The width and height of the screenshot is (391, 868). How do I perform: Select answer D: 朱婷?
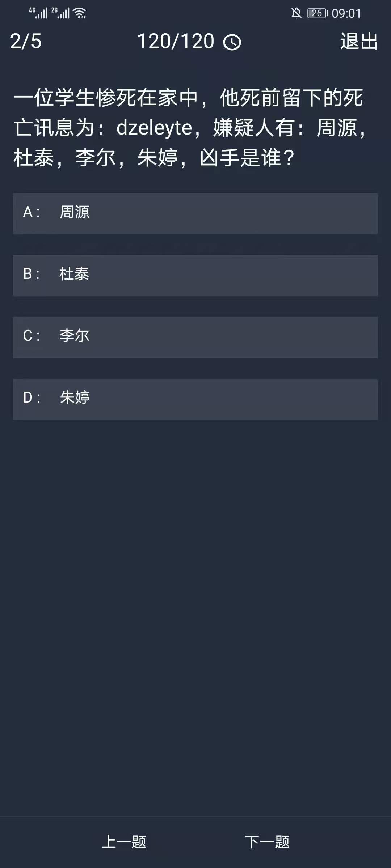click(x=195, y=399)
